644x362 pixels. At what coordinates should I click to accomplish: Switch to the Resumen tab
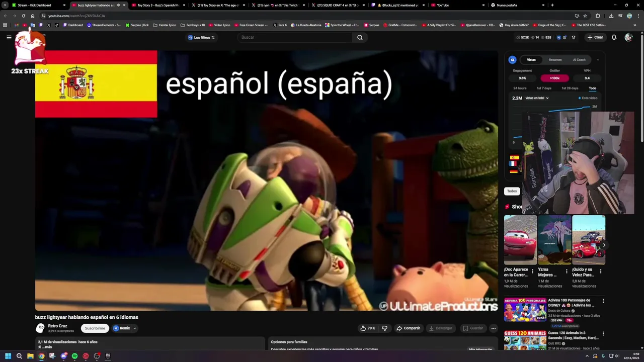coord(555,60)
